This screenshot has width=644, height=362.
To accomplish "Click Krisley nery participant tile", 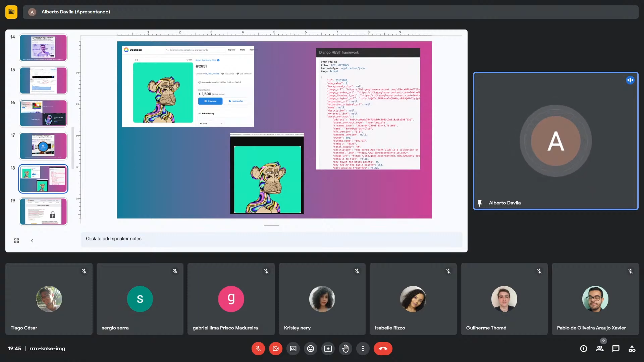I will (x=322, y=299).
